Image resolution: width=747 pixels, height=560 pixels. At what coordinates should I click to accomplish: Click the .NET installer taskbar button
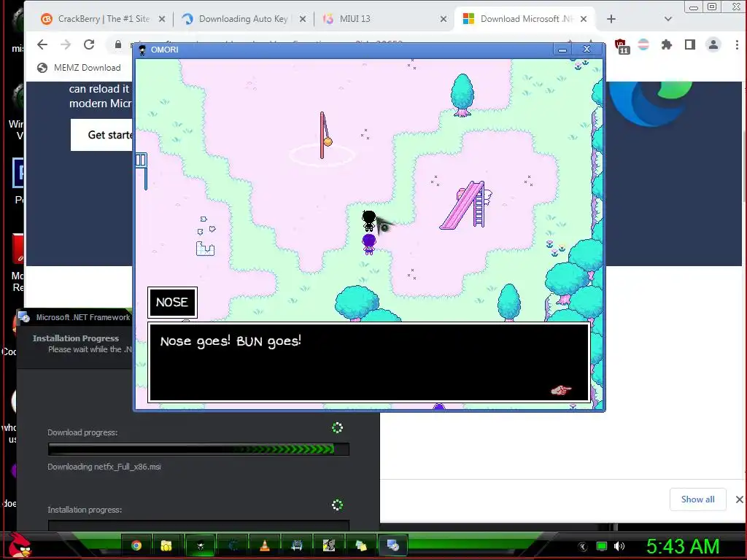pyautogui.click(x=393, y=545)
